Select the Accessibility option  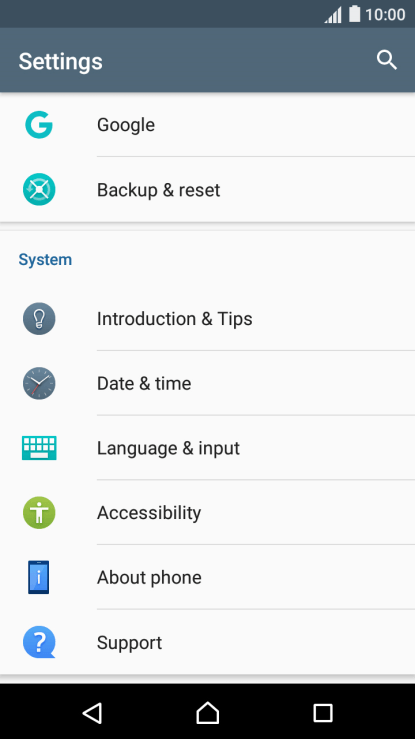click(x=207, y=512)
